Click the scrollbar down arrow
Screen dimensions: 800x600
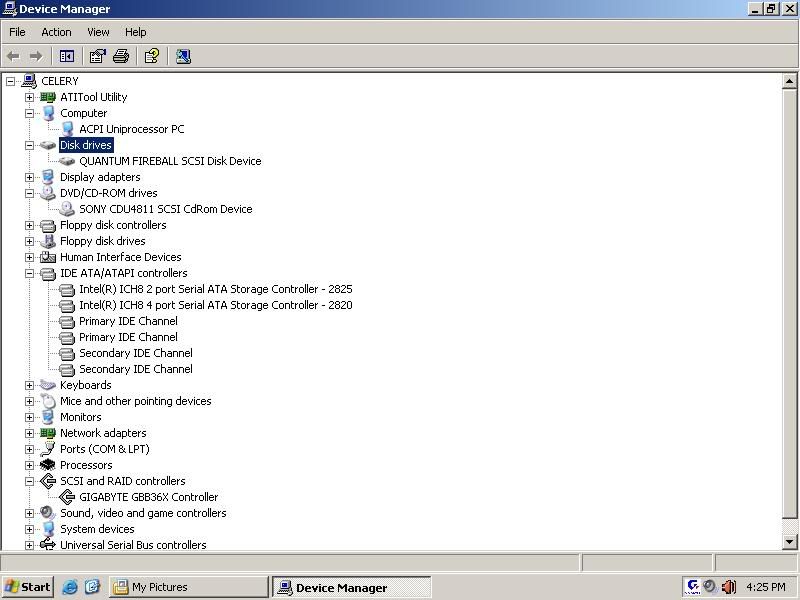point(789,542)
